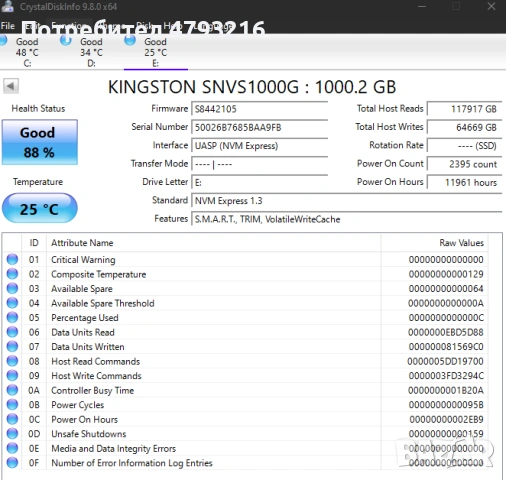
Task: Click the Serial Number field
Action: (x=260, y=127)
